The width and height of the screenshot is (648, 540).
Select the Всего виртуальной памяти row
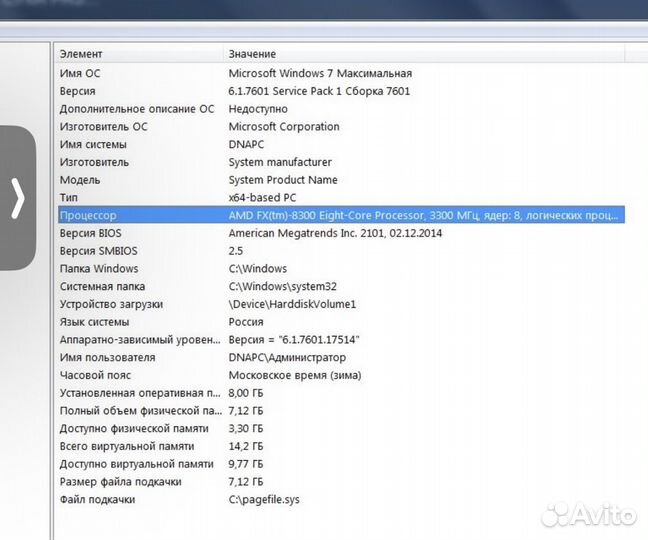pyautogui.click(x=127, y=446)
